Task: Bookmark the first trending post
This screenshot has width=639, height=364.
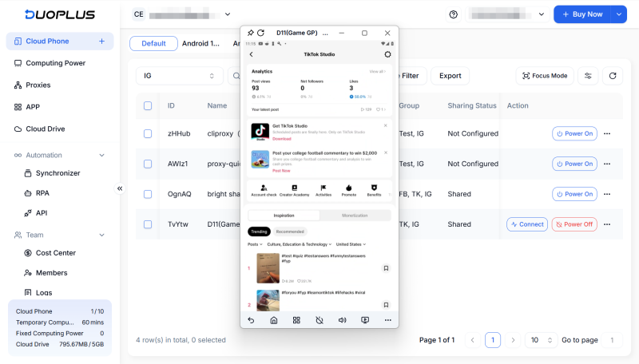Action: tap(386, 268)
